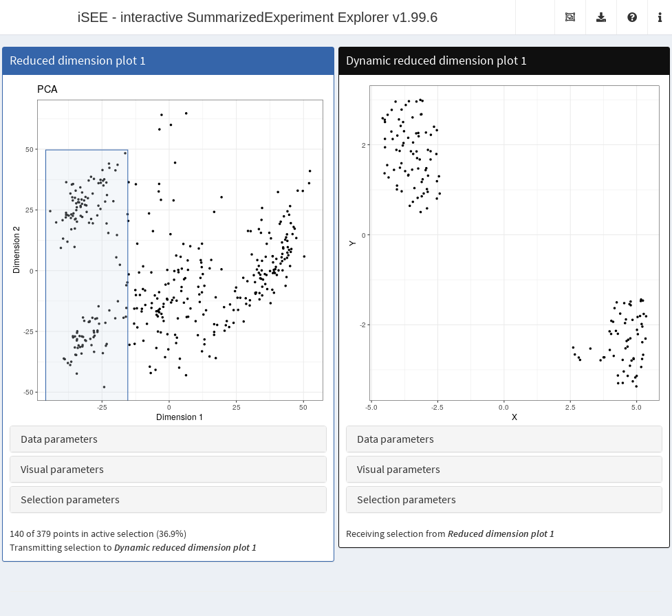Open the panel organization menu icon
This screenshot has width=672, height=616.
570,17
